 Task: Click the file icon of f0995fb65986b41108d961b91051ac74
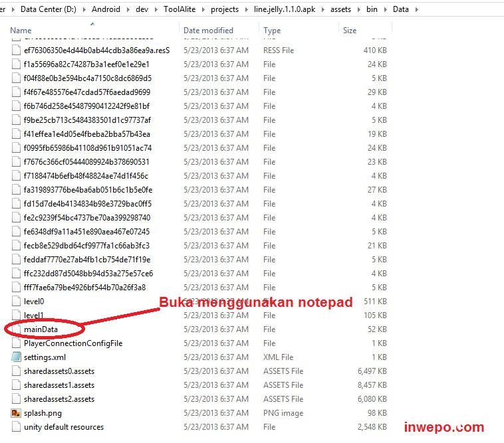tap(16, 147)
